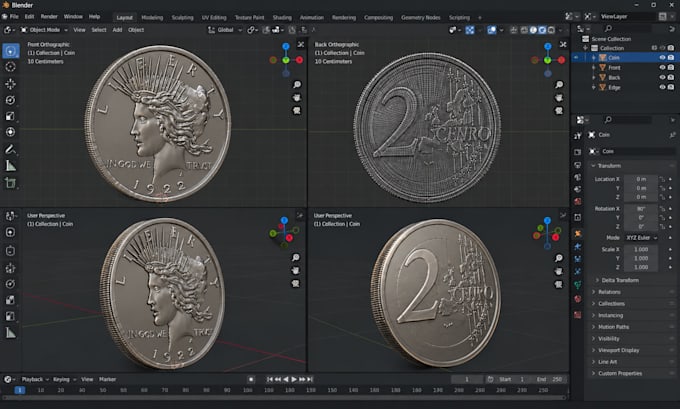This screenshot has width=680, height=409.
Task: Click the camera view icon in Back Orthographic view
Action: tap(559, 111)
